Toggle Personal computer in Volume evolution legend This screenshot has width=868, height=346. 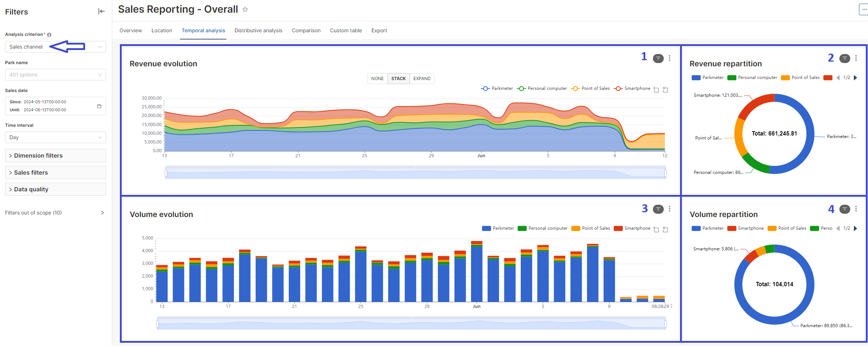pos(543,228)
